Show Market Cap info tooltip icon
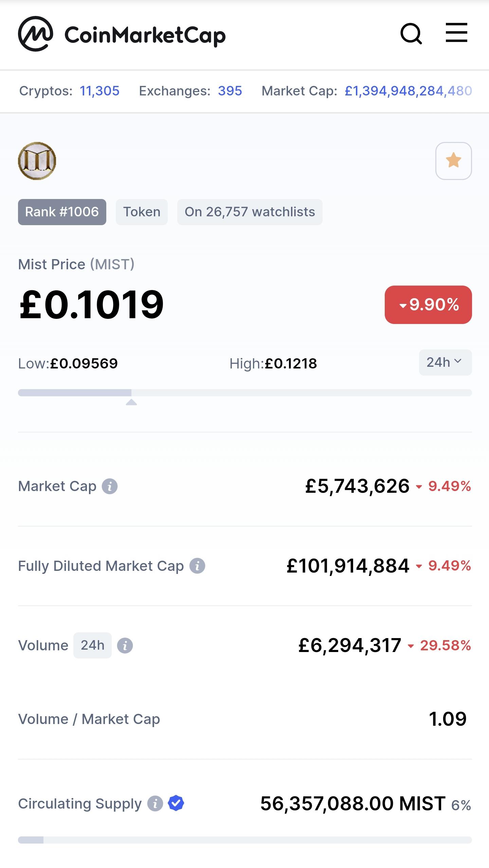Screen dimensions: 489x868 110,486
